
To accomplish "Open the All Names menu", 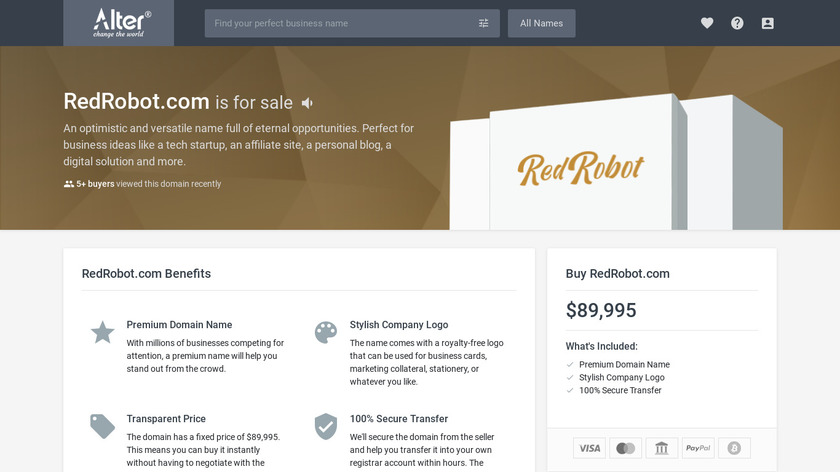I will [x=542, y=23].
